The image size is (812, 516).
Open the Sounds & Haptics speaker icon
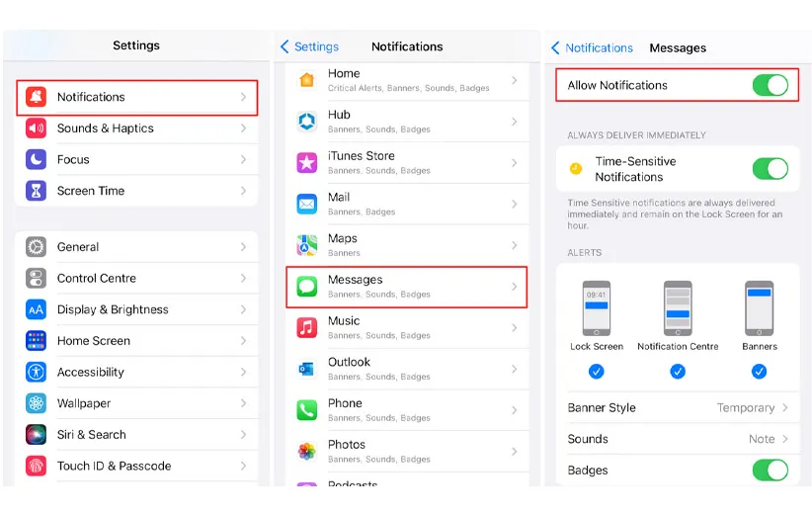(x=37, y=129)
